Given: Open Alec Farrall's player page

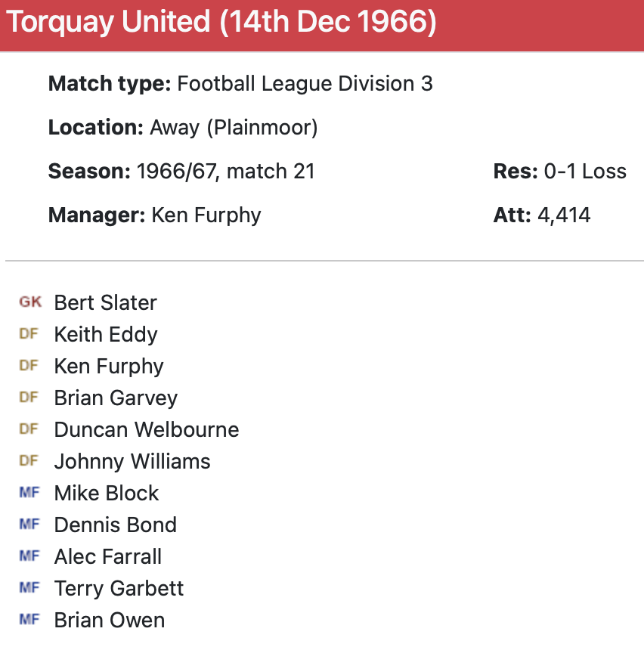Looking at the screenshot, I should click(x=107, y=556).
